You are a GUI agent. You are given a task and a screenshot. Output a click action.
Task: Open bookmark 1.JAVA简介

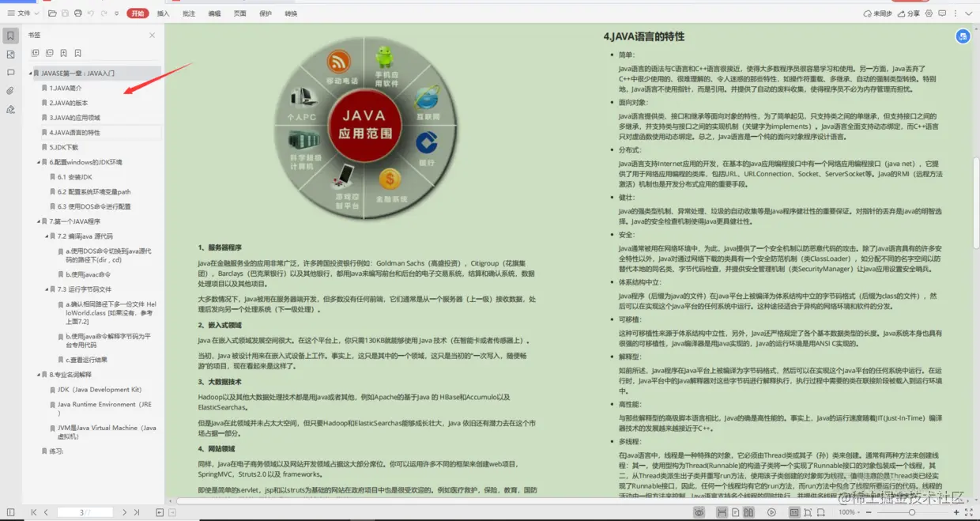[x=66, y=88]
